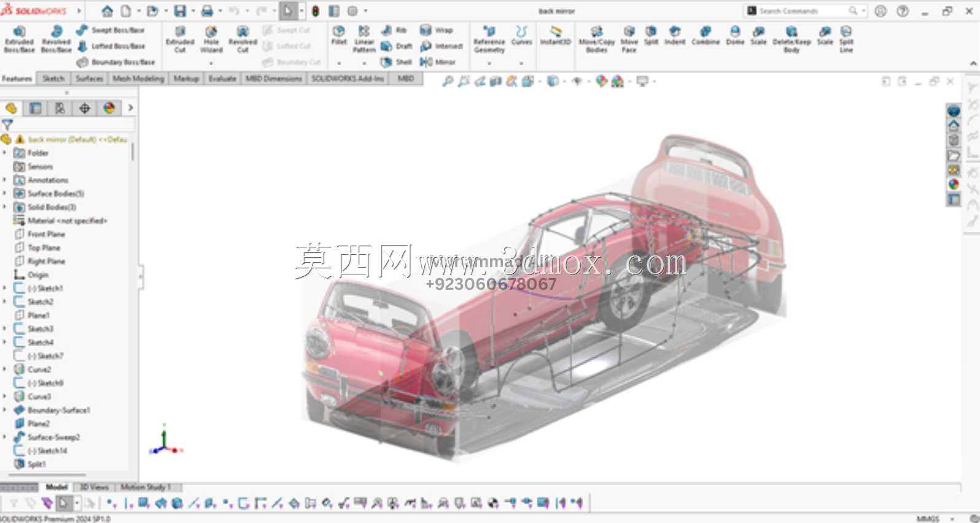980x523 pixels.
Task: Open the PropertyManager panel tab
Action: pos(36,109)
